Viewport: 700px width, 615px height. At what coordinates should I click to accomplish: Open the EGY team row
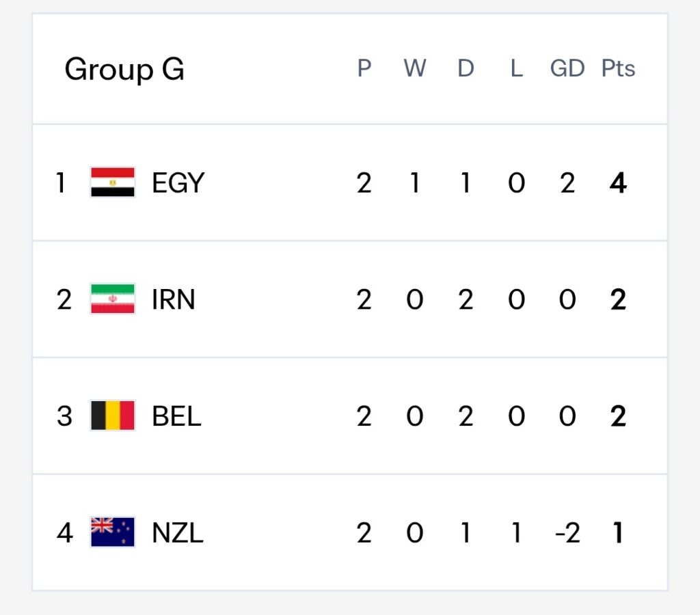click(x=350, y=182)
